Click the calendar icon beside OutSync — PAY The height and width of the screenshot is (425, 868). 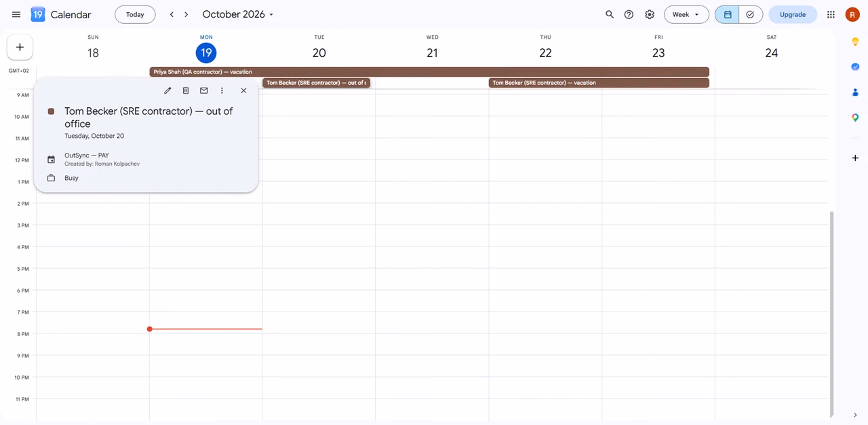point(51,160)
